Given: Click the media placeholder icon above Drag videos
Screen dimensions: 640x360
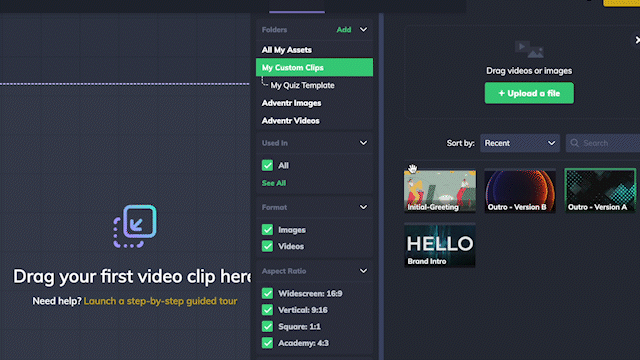Looking at the screenshot, I should tap(529, 49).
